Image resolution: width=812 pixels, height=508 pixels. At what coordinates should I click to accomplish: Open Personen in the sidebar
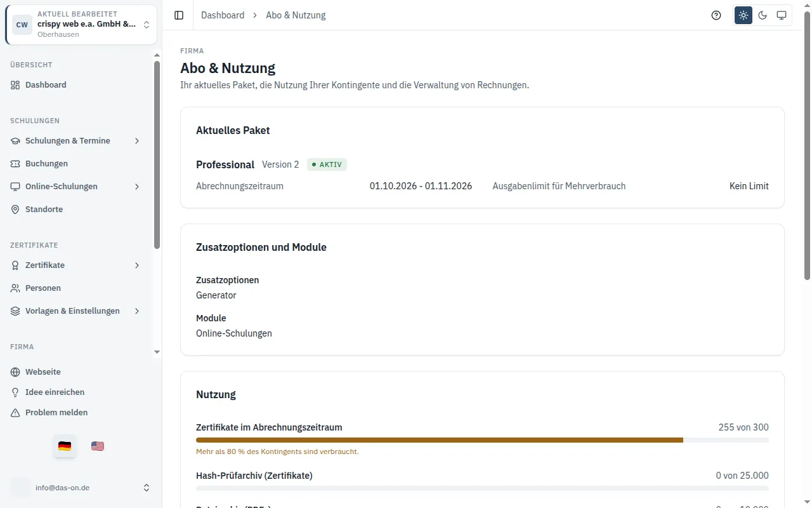coord(76,288)
